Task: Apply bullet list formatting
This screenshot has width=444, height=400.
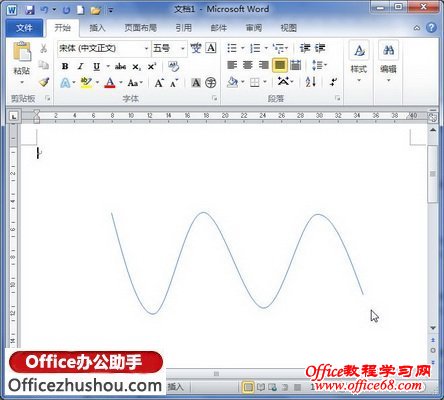Action: click(x=232, y=48)
